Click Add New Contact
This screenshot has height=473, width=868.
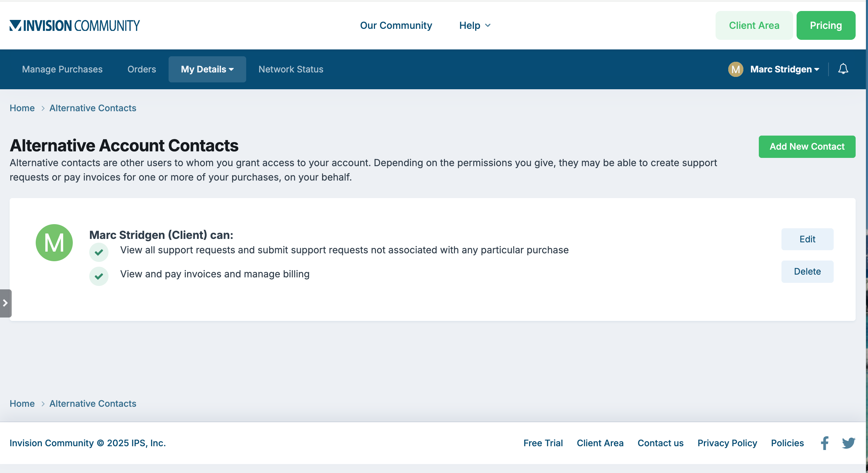[807, 147]
